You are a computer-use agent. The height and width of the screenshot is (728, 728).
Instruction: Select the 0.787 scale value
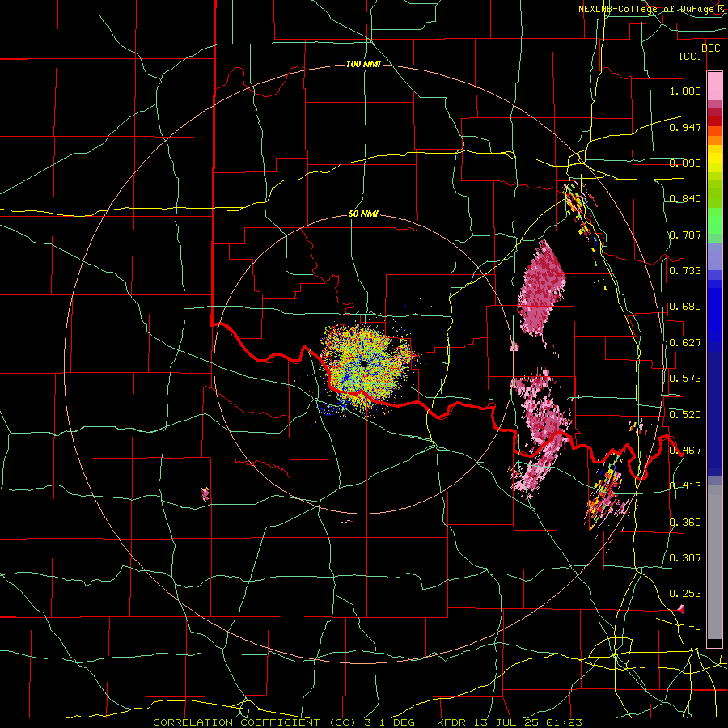685,235
